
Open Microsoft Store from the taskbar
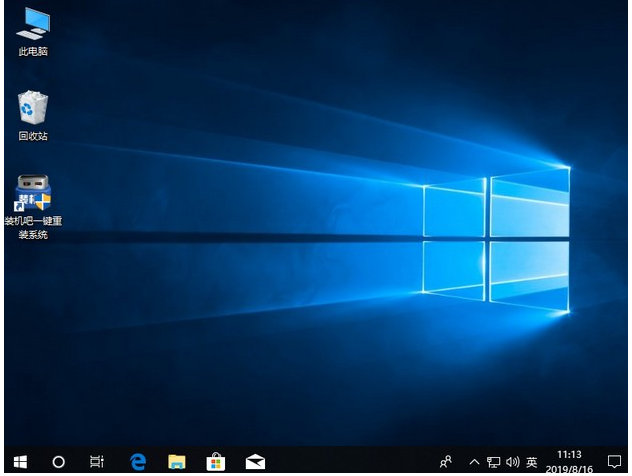coord(216,461)
